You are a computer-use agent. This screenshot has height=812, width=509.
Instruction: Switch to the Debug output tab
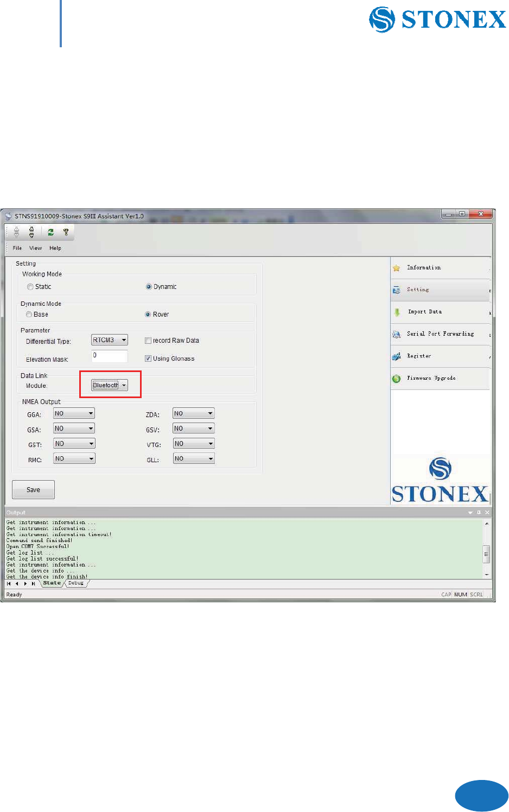76,583
